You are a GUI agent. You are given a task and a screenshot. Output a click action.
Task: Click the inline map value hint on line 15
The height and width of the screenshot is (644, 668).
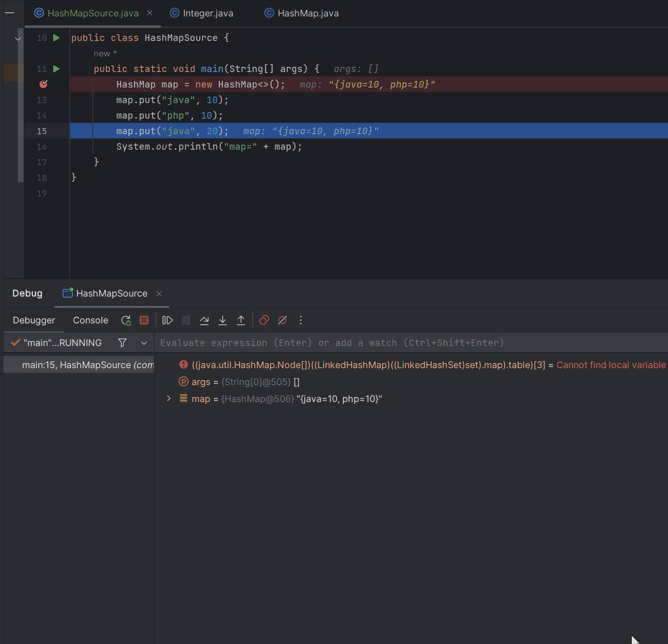click(x=311, y=131)
